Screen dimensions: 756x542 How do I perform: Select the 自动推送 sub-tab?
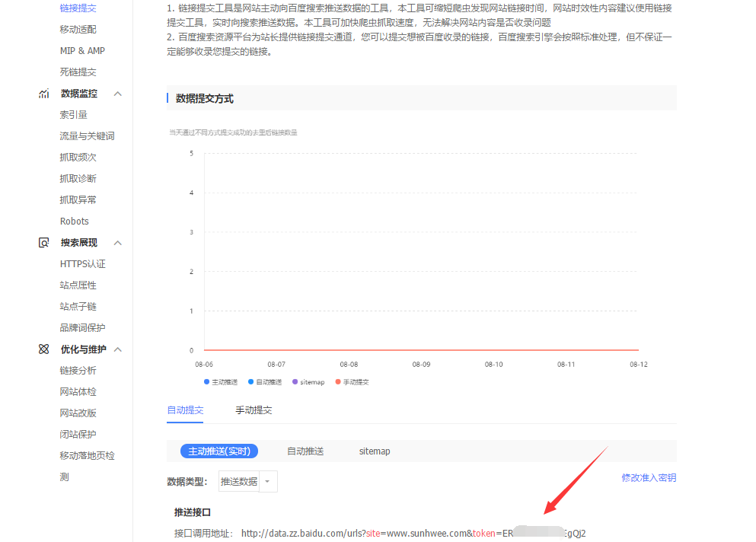click(x=305, y=451)
